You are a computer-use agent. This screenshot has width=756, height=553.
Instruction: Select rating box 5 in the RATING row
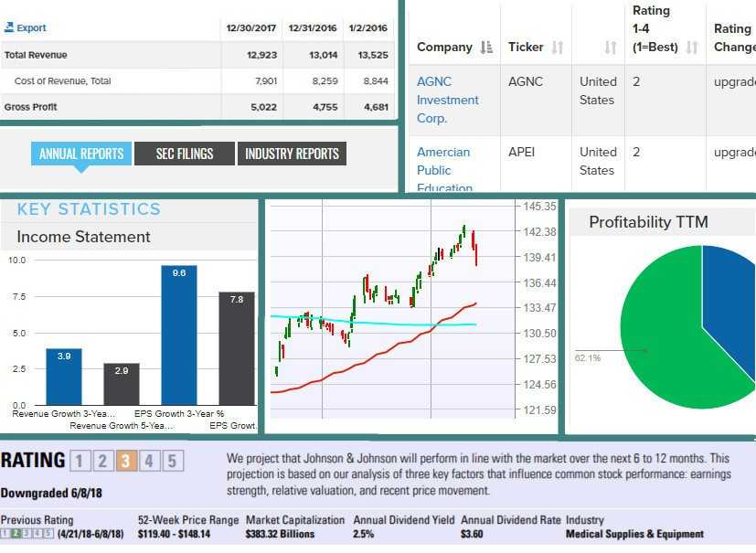172,461
